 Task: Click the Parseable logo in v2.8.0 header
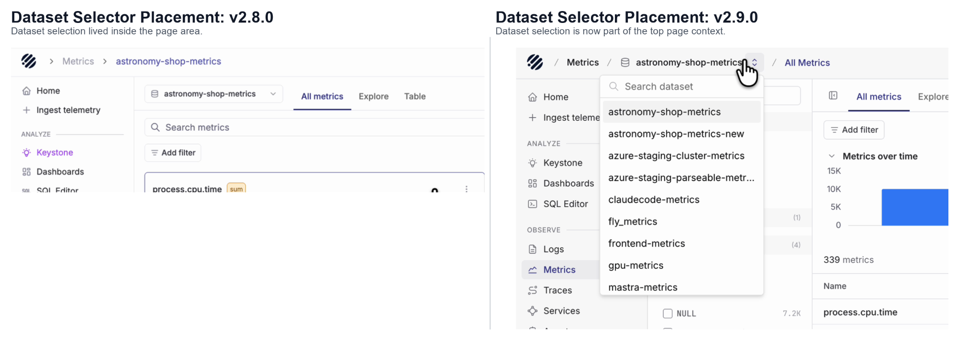click(29, 61)
